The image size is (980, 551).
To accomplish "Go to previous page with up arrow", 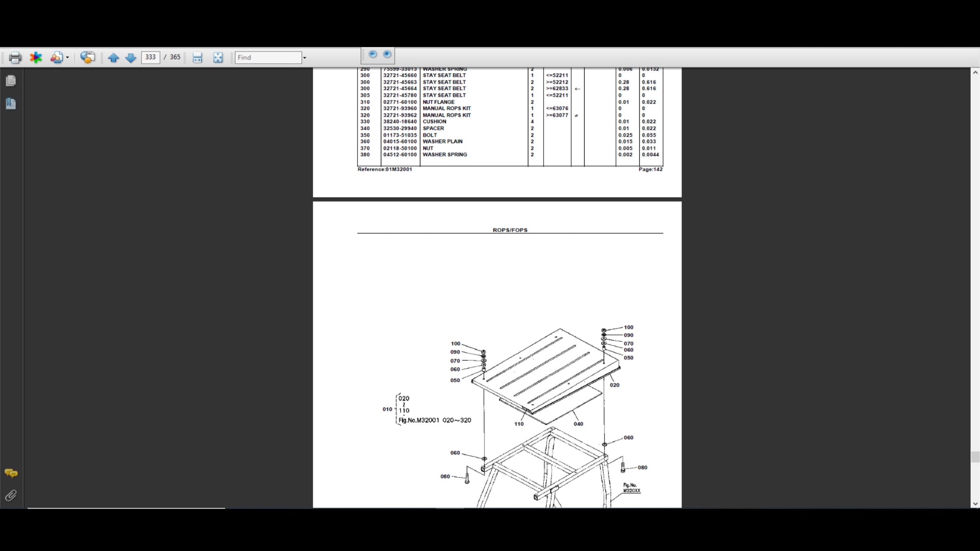I will pos(113,58).
